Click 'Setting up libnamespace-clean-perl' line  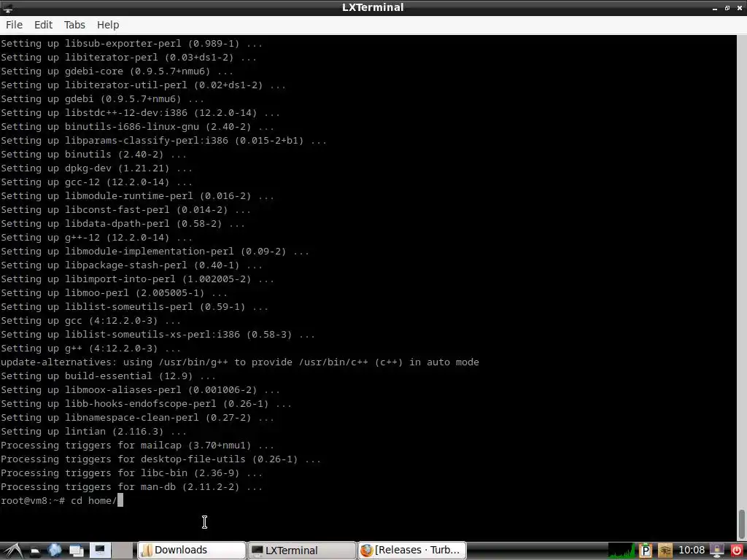[x=137, y=418]
